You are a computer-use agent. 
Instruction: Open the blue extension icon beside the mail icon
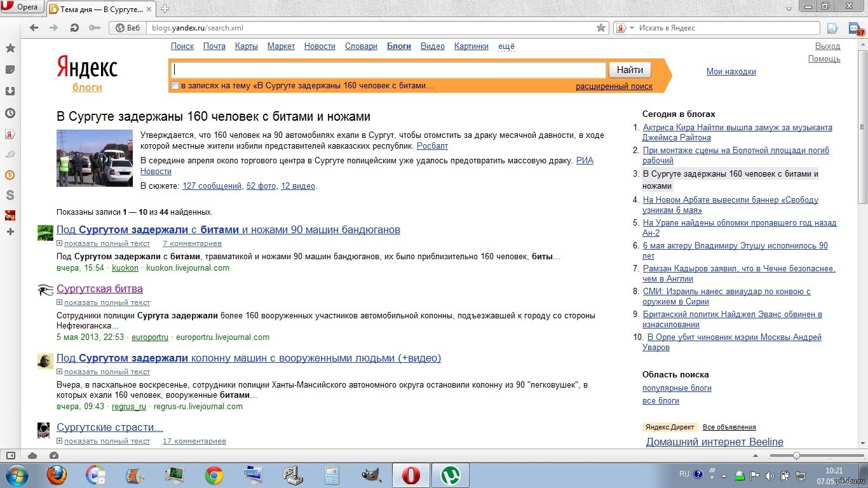[x=832, y=28]
